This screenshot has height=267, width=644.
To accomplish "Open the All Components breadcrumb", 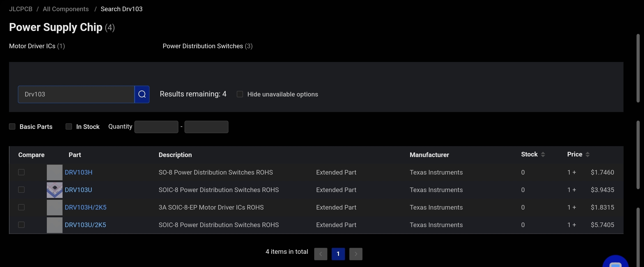I will pos(65,9).
